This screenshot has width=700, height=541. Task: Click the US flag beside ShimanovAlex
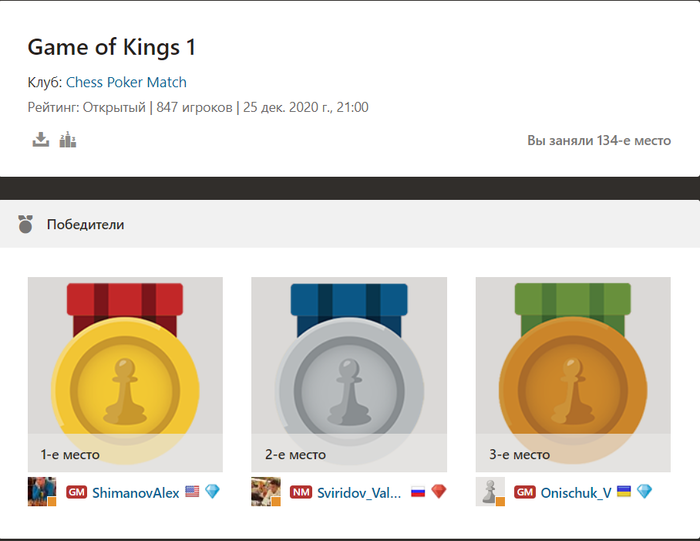[192, 491]
